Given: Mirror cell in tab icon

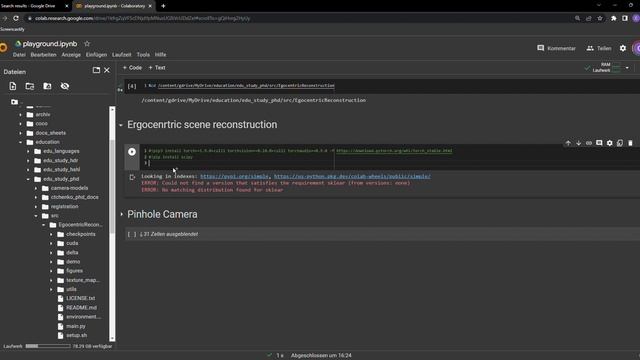Looking at the screenshot, I should pos(620,143).
